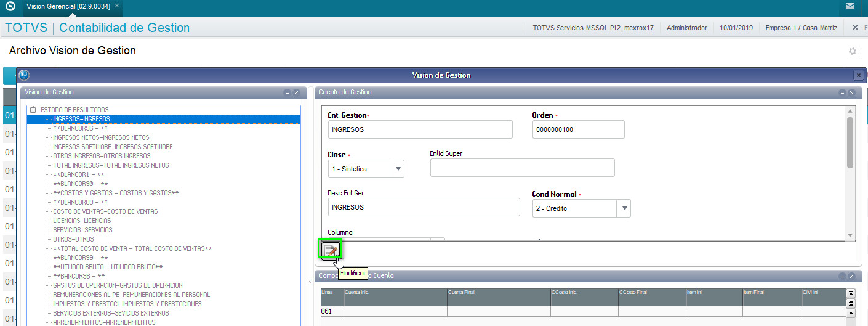Select OTROS-OTROS tree node

pyautogui.click(x=73, y=239)
